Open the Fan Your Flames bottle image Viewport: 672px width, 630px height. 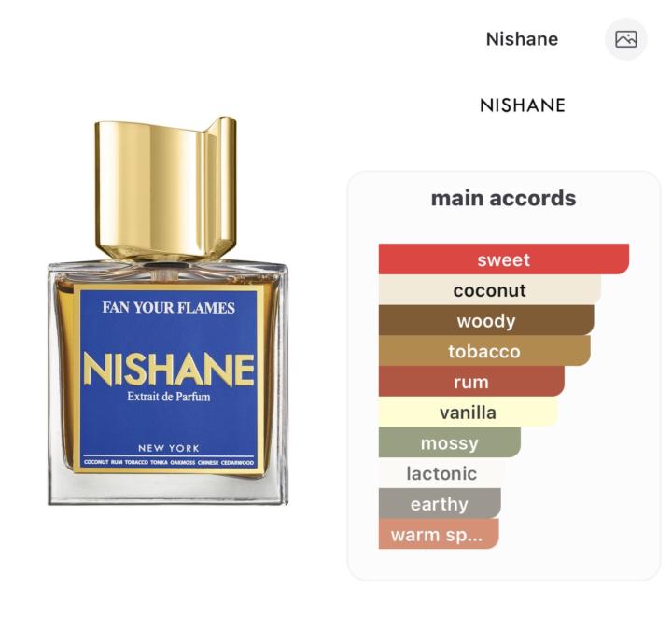(x=168, y=311)
